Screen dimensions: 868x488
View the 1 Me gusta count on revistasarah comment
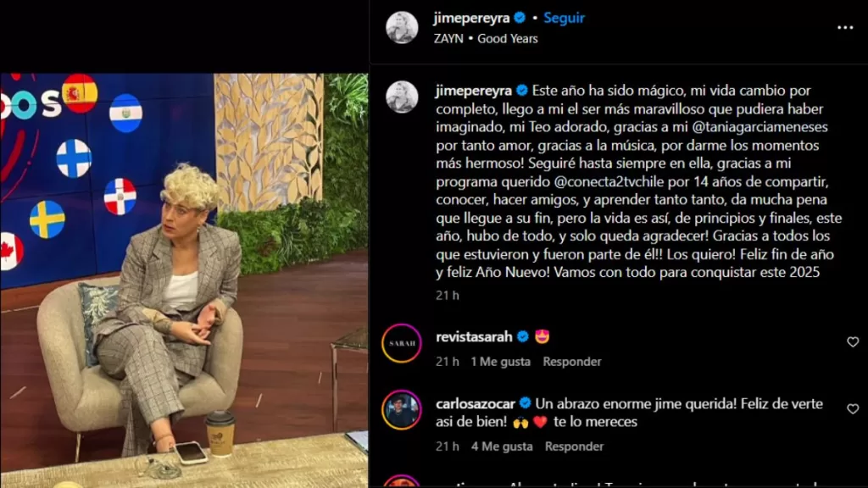[x=500, y=361]
